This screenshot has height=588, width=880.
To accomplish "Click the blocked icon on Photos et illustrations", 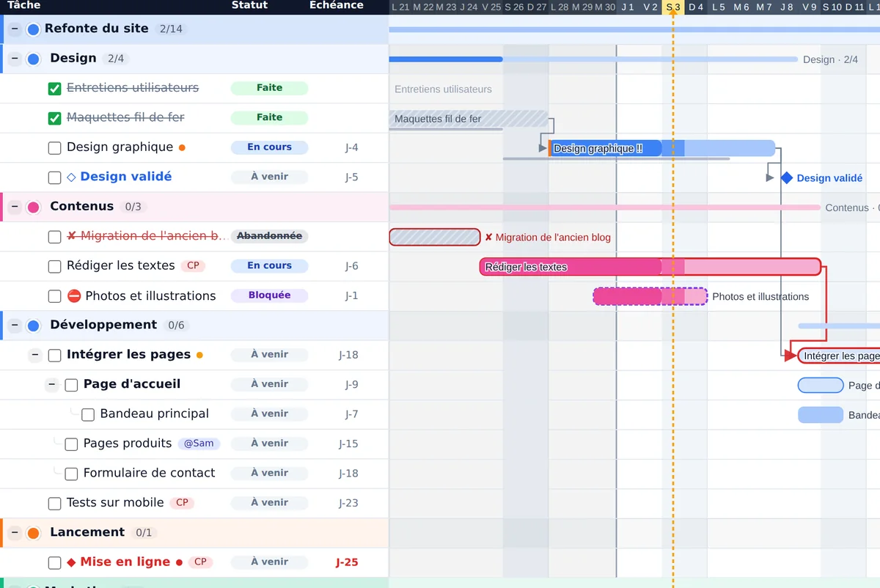I will pyautogui.click(x=73, y=296).
